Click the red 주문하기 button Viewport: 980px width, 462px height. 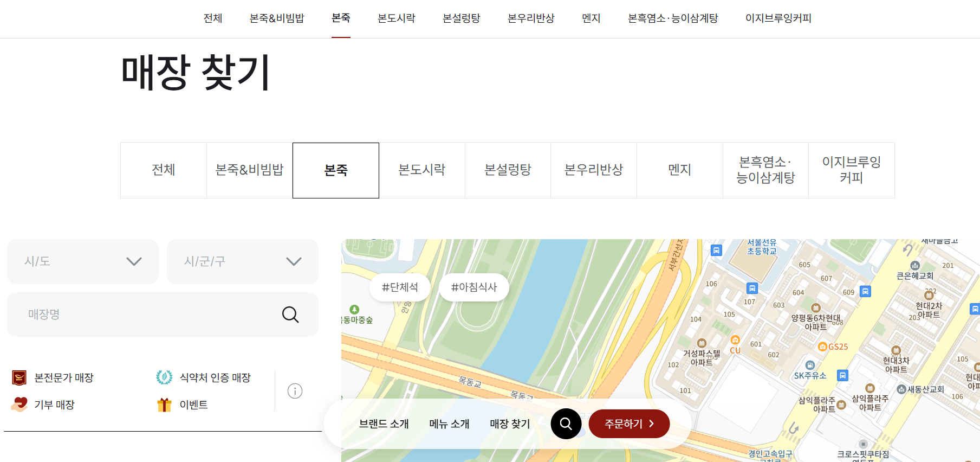tap(629, 424)
